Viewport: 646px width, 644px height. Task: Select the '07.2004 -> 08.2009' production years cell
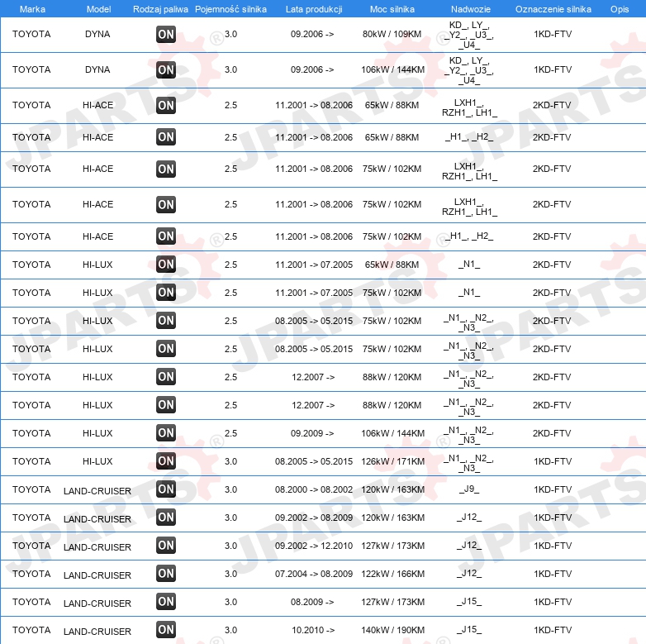click(314, 574)
